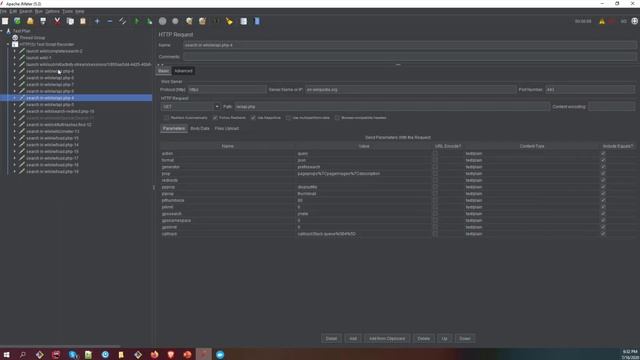Click the Down button
640x360 pixels.
[465, 338]
